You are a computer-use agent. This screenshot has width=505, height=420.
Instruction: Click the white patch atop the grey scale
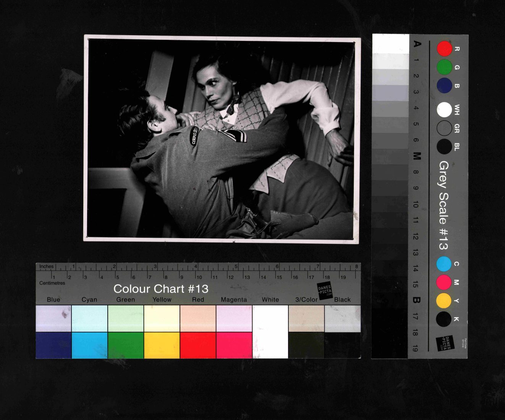390,43
